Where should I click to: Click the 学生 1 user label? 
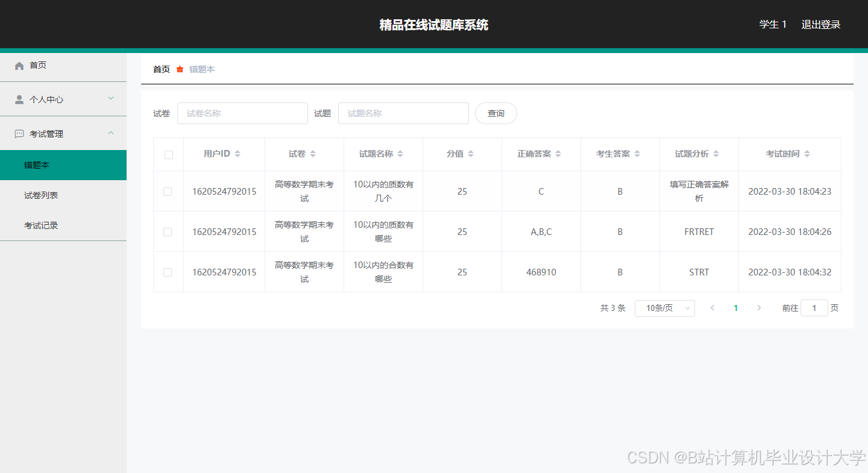pyautogui.click(x=773, y=25)
